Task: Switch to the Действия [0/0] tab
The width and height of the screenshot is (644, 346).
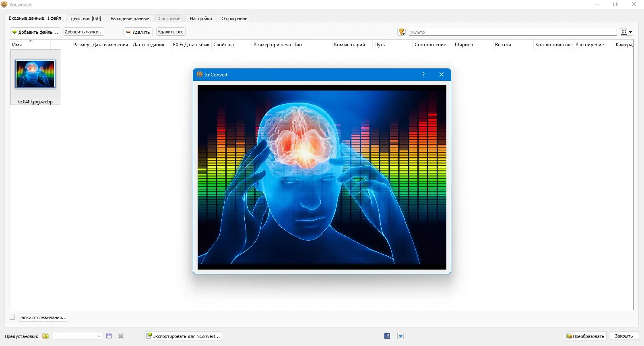Action: coord(86,19)
